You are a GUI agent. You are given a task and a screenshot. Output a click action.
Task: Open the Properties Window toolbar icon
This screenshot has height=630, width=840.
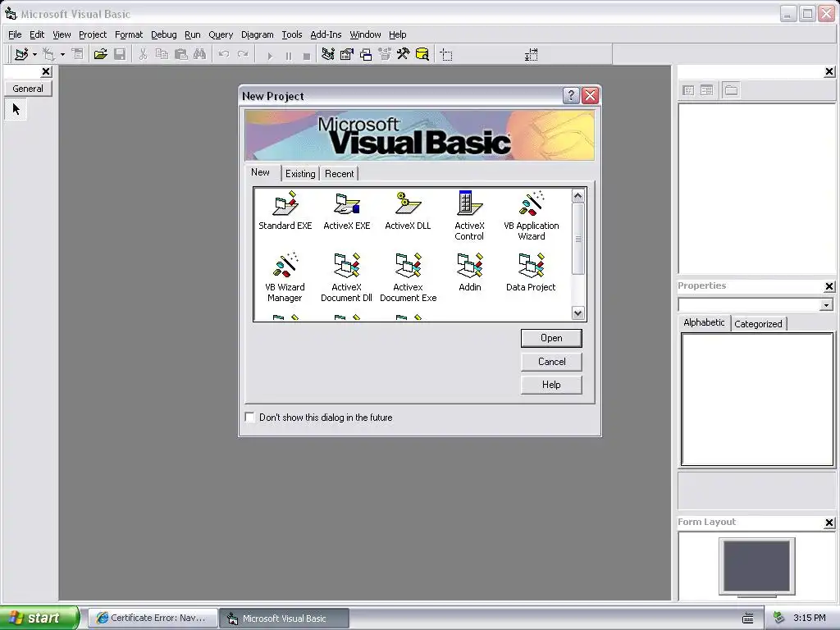click(x=347, y=55)
